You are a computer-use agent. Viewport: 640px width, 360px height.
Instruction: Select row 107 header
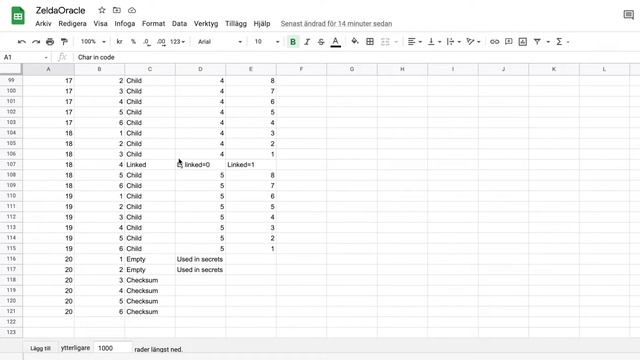pos(11,164)
